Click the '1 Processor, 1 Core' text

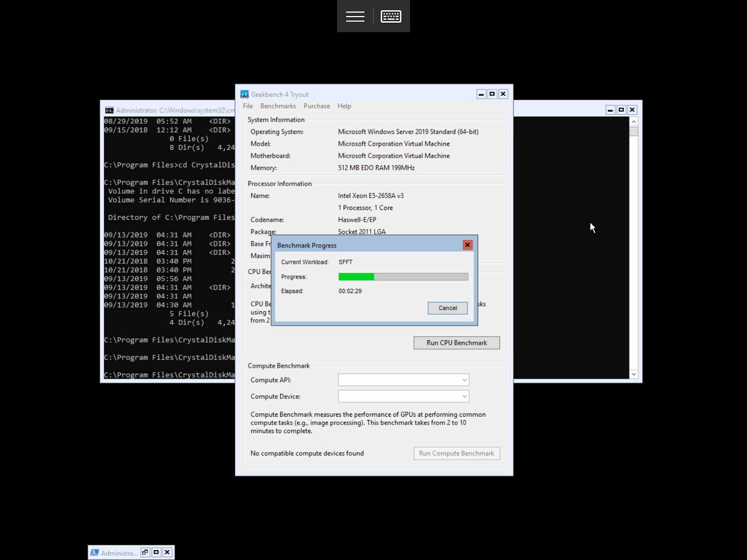(366, 208)
